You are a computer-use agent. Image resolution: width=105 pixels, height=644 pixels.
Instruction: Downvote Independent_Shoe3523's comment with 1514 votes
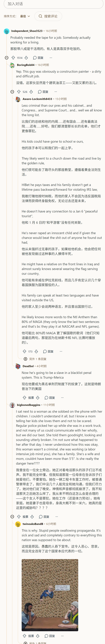[x=26, y=58]
